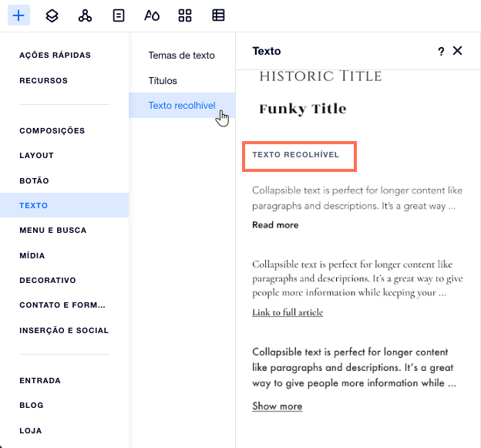
Task: Open the Site Styles typography icon
Action: 152,15
